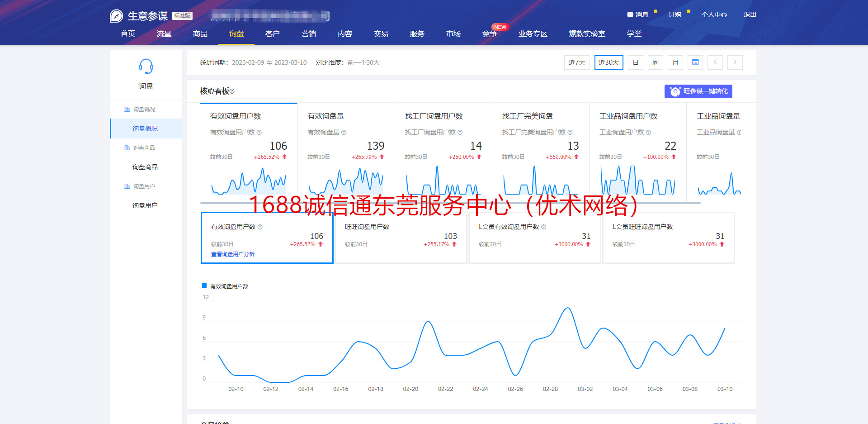Screen dimensions: 868x424
Task: Go to previous period arrow
Action: coord(715,62)
